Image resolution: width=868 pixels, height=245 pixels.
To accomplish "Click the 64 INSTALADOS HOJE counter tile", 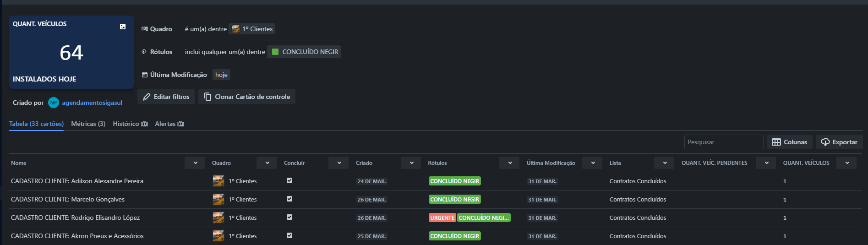I will (x=71, y=52).
